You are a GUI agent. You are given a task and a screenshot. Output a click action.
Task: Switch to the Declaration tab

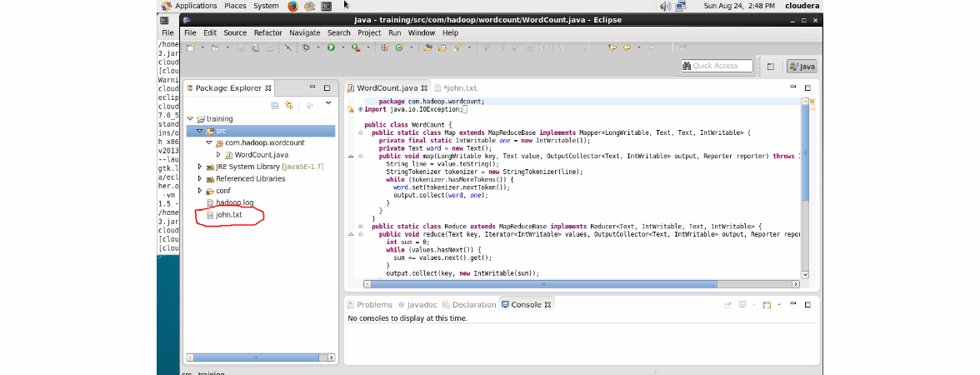pos(468,305)
